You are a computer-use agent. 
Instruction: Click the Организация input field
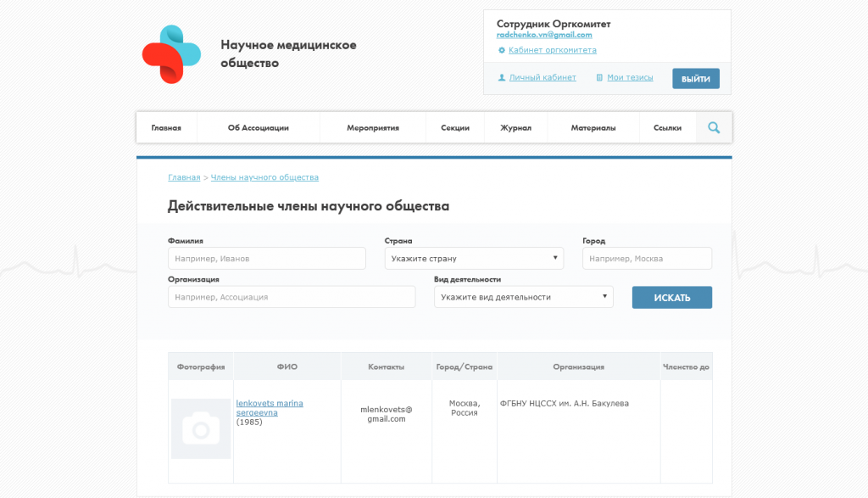292,297
